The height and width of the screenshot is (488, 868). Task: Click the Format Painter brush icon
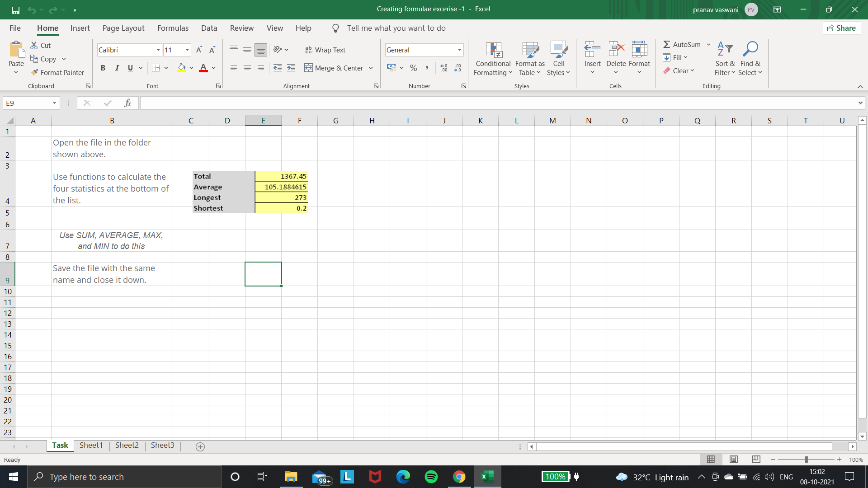pyautogui.click(x=34, y=72)
